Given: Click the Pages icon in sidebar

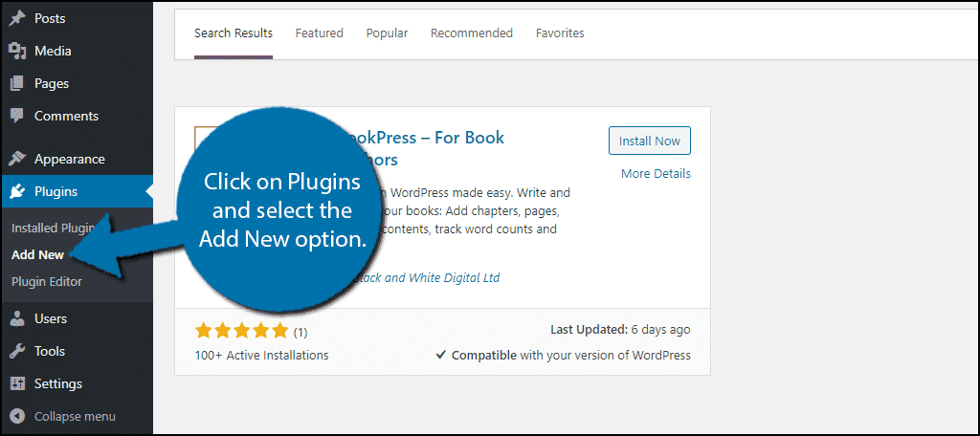Looking at the screenshot, I should click(17, 83).
